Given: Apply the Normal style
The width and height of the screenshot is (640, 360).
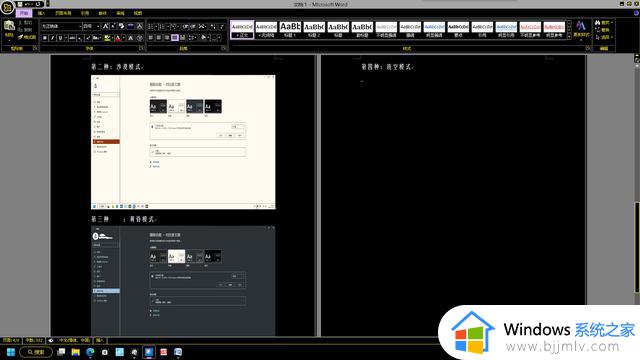Looking at the screenshot, I should coord(242,30).
